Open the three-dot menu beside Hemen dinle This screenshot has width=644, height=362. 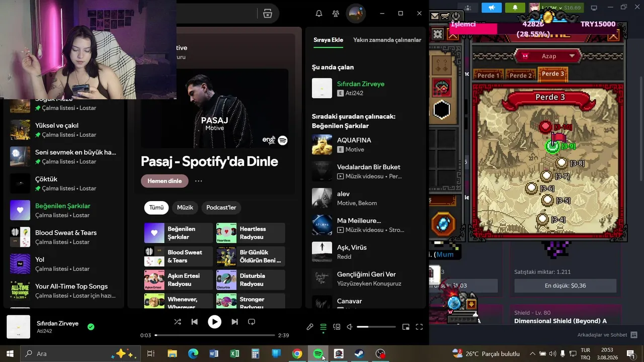tap(199, 181)
